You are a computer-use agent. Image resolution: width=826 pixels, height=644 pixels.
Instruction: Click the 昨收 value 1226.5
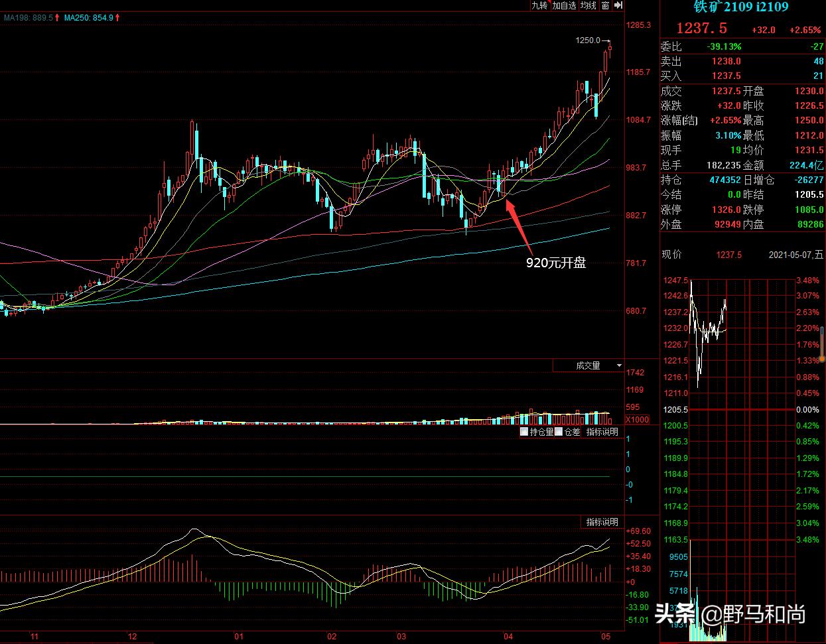[x=809, y=105]
